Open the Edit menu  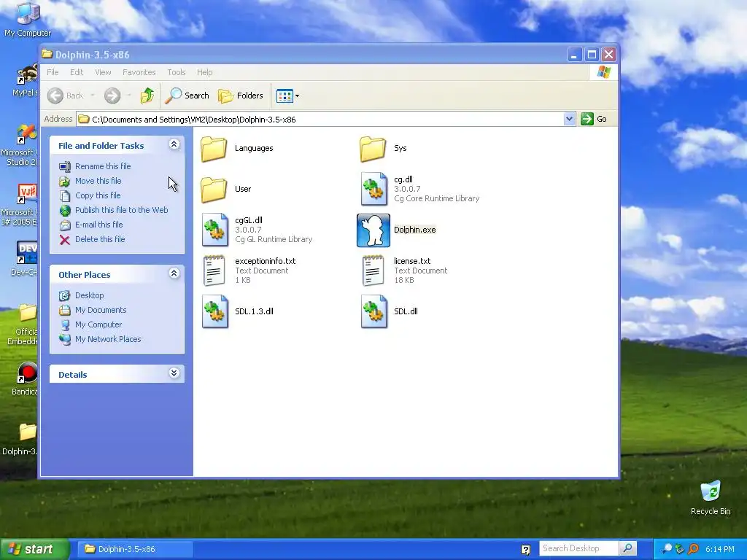coord(77,72)
